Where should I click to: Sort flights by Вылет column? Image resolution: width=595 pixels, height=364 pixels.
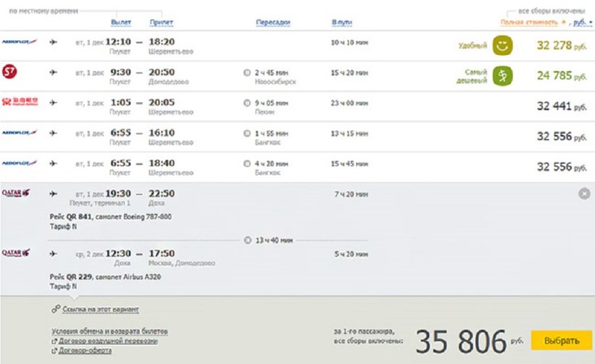(x=120, y=22)
